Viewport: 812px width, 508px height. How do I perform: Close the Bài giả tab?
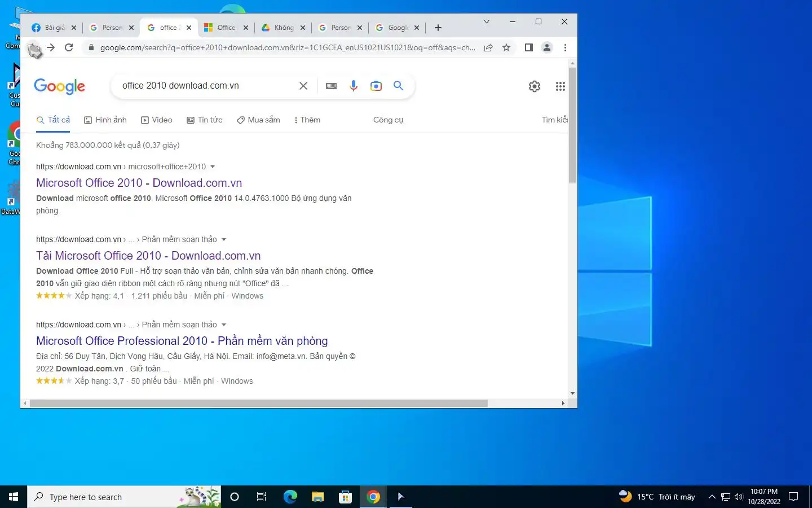(x=74, y=28)
